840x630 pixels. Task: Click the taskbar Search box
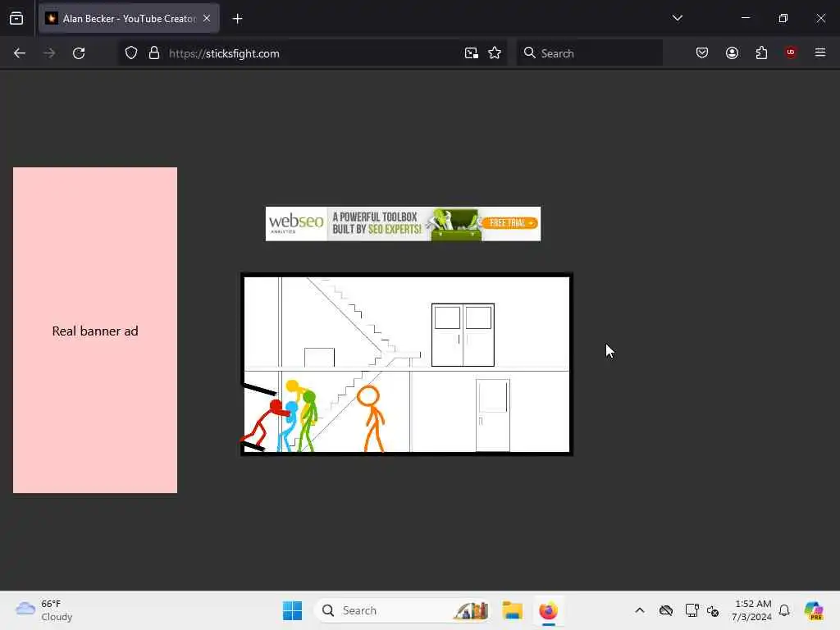point(404,610)
